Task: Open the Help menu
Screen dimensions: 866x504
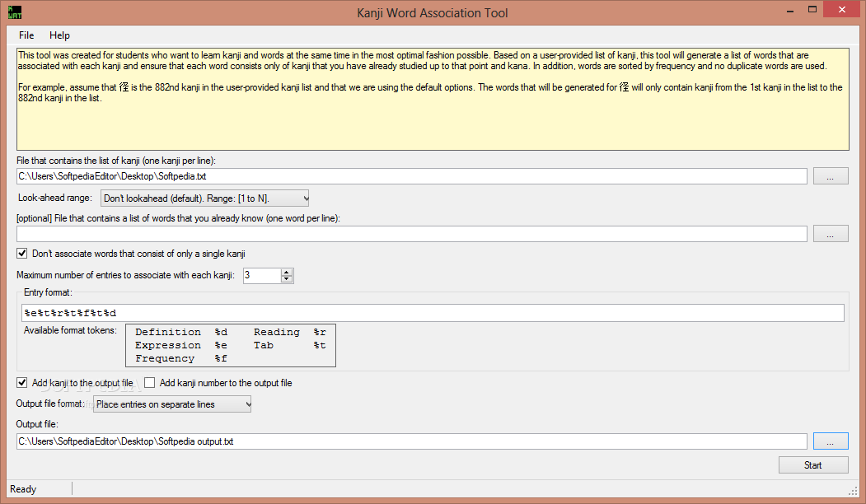Action: pos(59,35)
